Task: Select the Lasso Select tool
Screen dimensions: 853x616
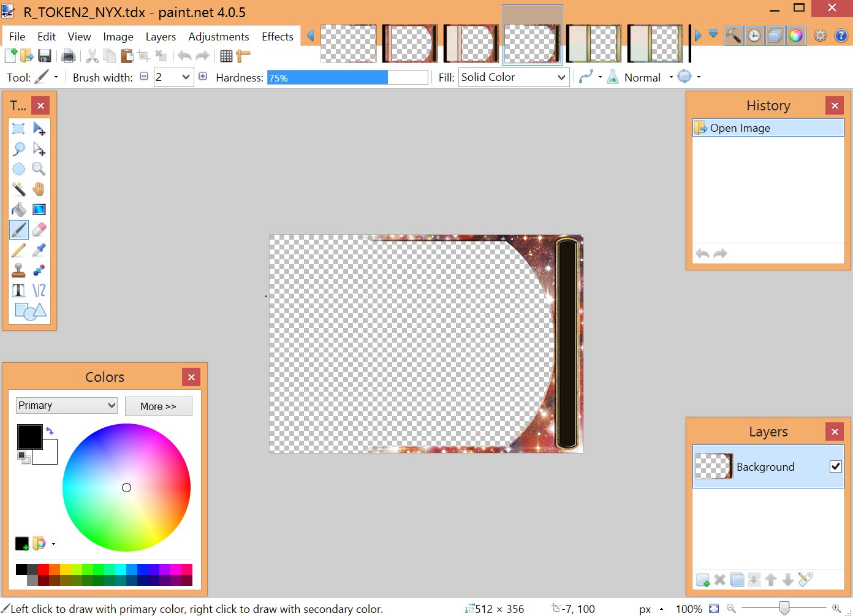Action: (19, 149)
